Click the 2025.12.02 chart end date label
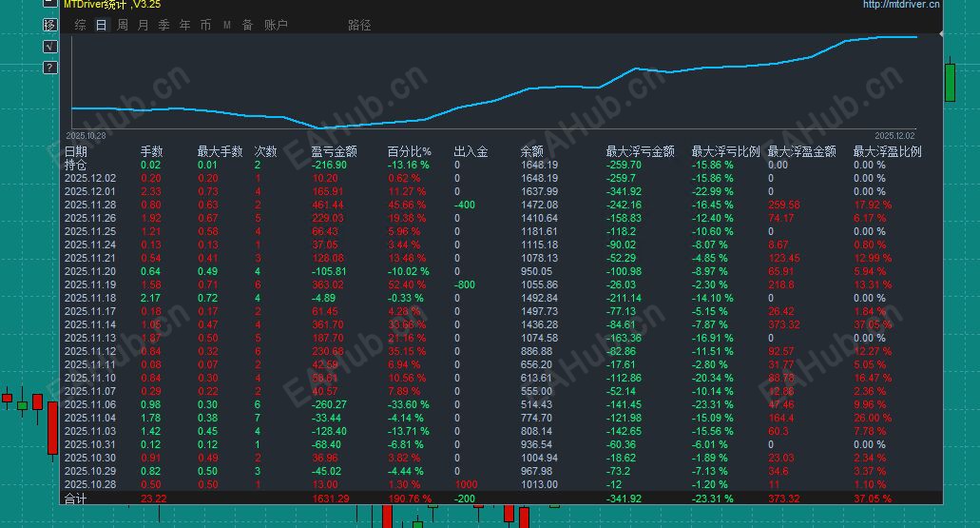Screen dimensions: 980x528 (894, 136)
